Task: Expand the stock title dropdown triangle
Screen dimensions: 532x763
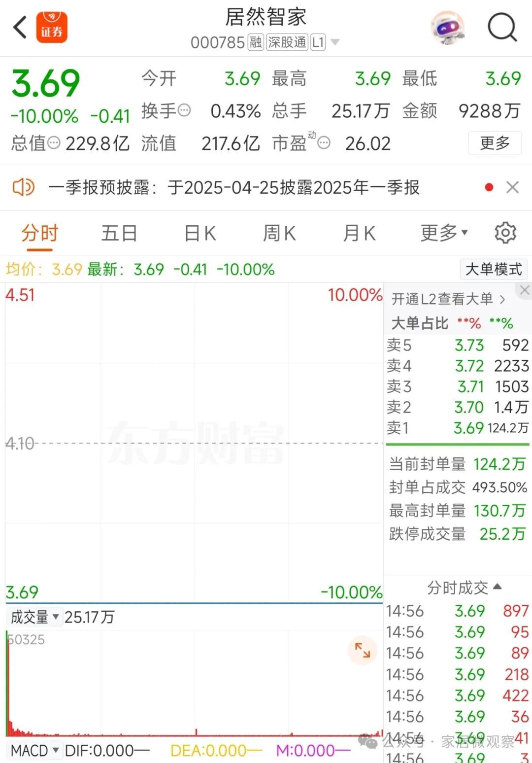Action: [x=335, y=42]
